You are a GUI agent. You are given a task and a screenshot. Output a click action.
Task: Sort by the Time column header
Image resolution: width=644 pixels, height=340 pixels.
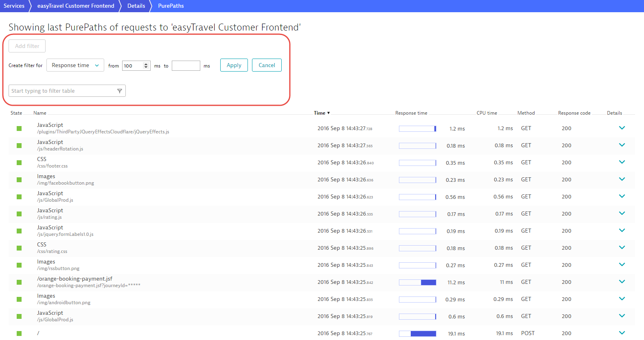[x=322, y=113]
